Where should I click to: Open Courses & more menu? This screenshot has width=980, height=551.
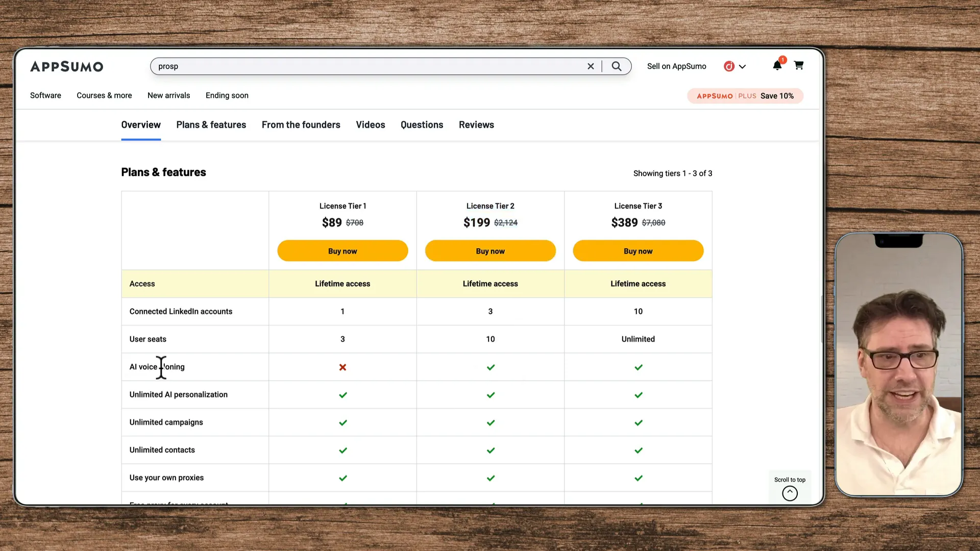coord(104,95)
